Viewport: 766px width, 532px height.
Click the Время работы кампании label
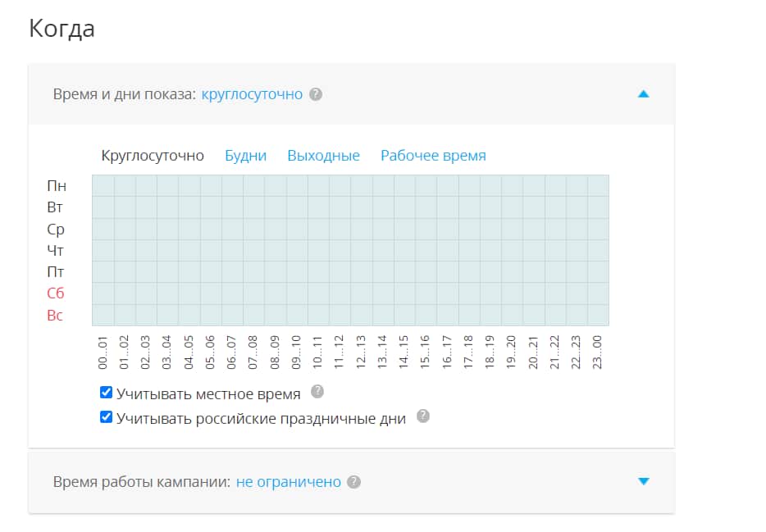click(142, 482)
